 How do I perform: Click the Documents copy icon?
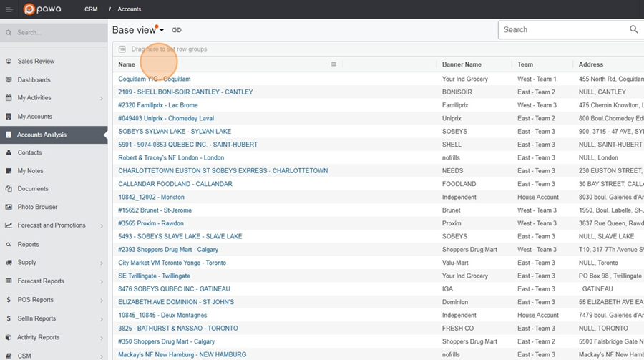pyautogui.click(x=9, y=189)
